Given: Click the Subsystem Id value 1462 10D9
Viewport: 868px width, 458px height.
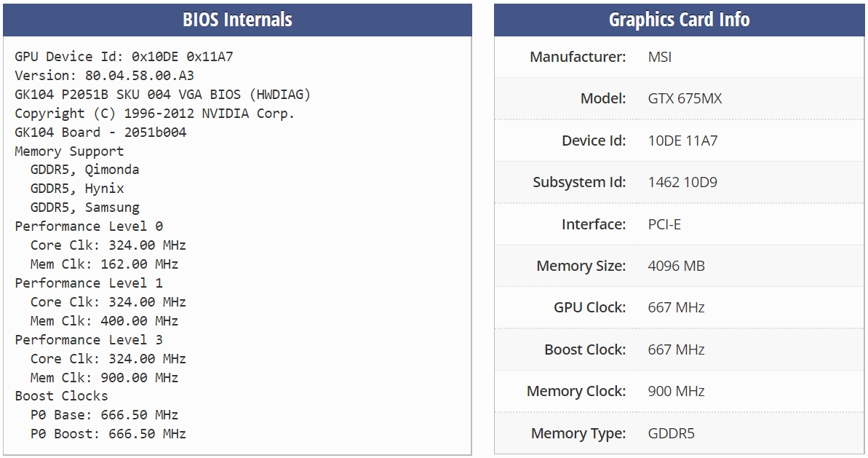Looking at the screenshot, I should click(682, 182).
